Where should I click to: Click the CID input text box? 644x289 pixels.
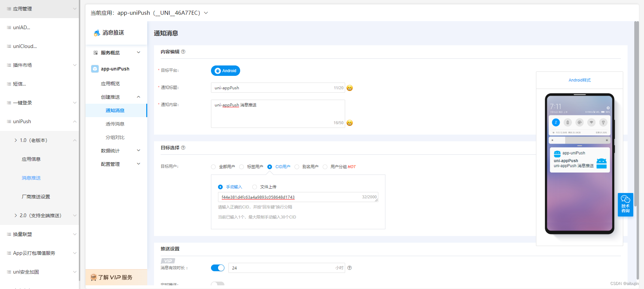coord(298,197)
